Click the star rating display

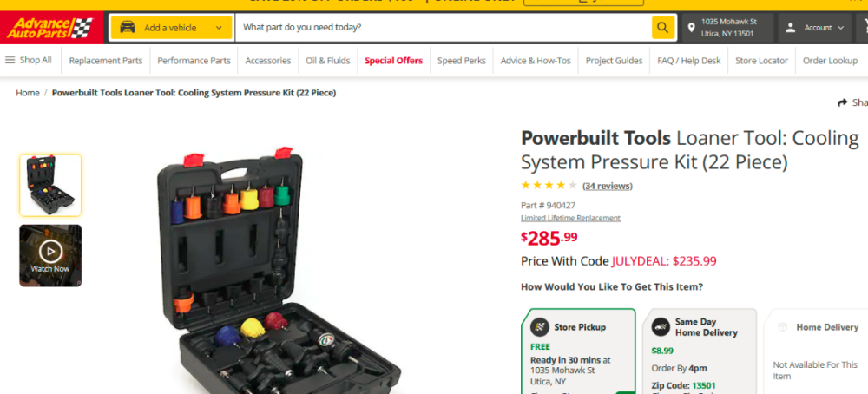pyautogui.click(x=549, y=186)
